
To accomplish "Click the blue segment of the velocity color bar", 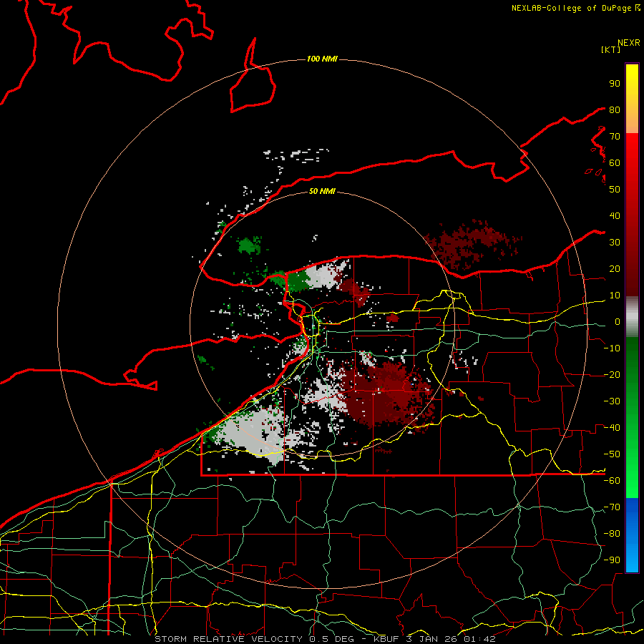I will coord(632,535).
